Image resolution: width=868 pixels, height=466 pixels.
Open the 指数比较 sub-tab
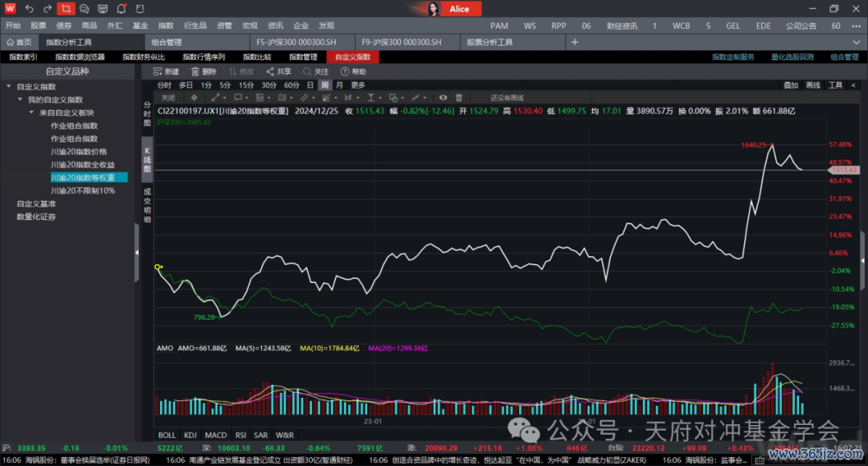pos(257,57)
